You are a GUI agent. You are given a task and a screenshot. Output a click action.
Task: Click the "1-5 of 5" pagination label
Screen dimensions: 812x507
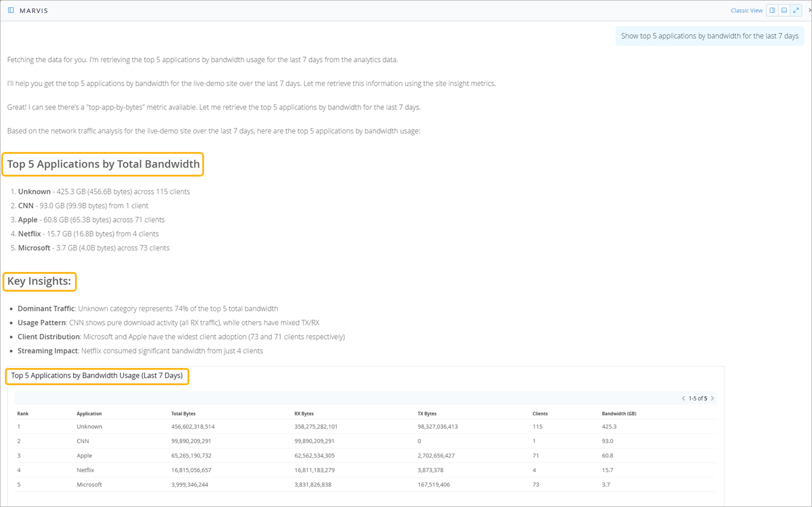point(698,398)
